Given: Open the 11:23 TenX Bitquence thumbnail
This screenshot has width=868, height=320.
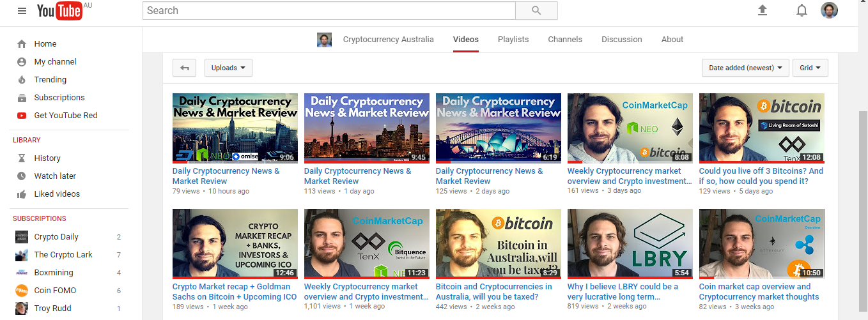Looking at the screenshot, I should [367, 244].
